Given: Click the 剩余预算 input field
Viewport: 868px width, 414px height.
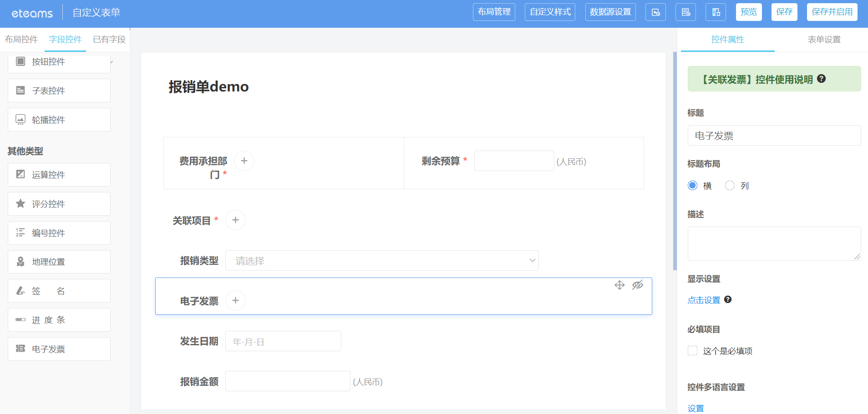Looking at the screenshot, I should [x=514, y=161].
